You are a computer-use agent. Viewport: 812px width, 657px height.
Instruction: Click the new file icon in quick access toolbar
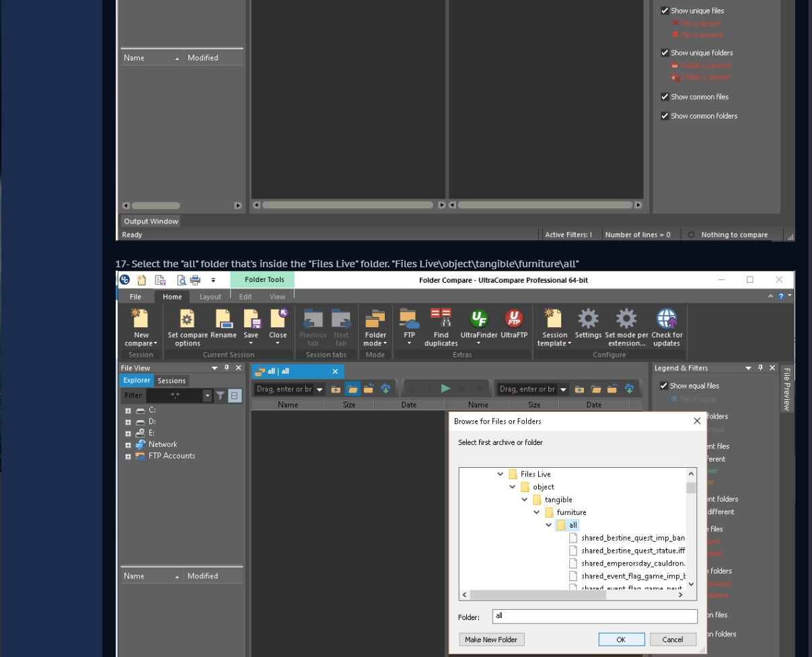[141, 280]
